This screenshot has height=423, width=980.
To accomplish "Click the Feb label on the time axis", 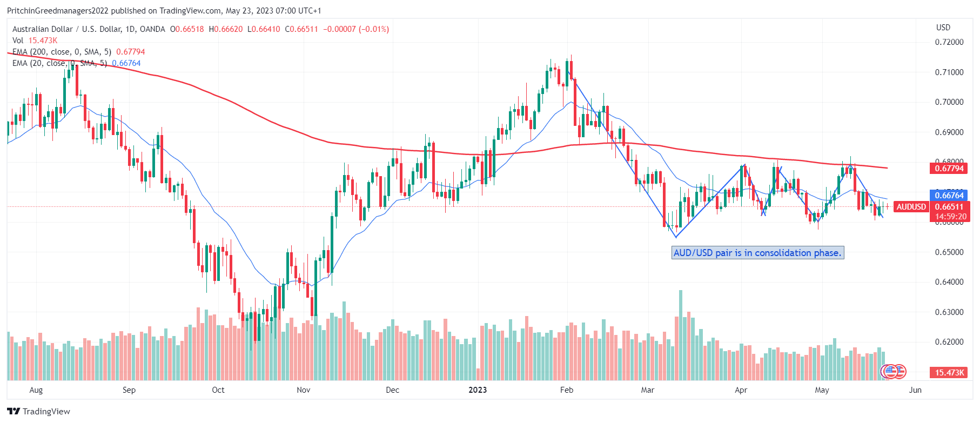I will (x=567, y=390).
